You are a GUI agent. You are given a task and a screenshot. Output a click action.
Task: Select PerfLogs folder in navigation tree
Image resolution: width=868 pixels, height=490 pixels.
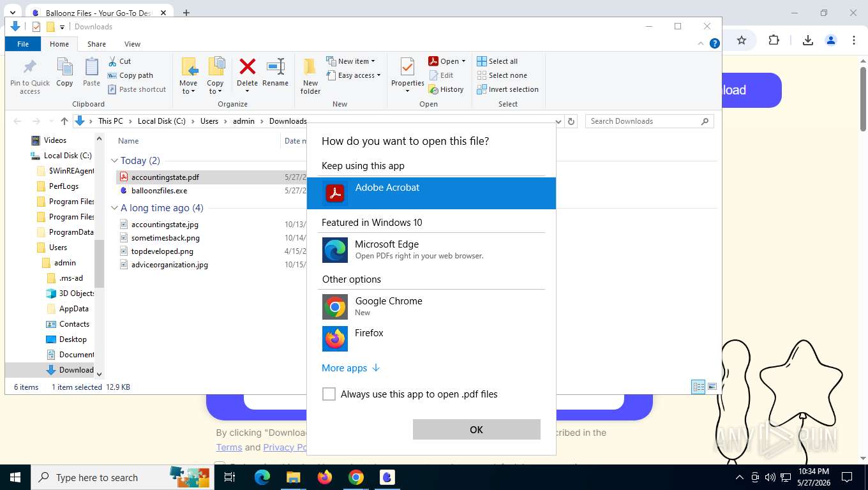coord(64,186)
